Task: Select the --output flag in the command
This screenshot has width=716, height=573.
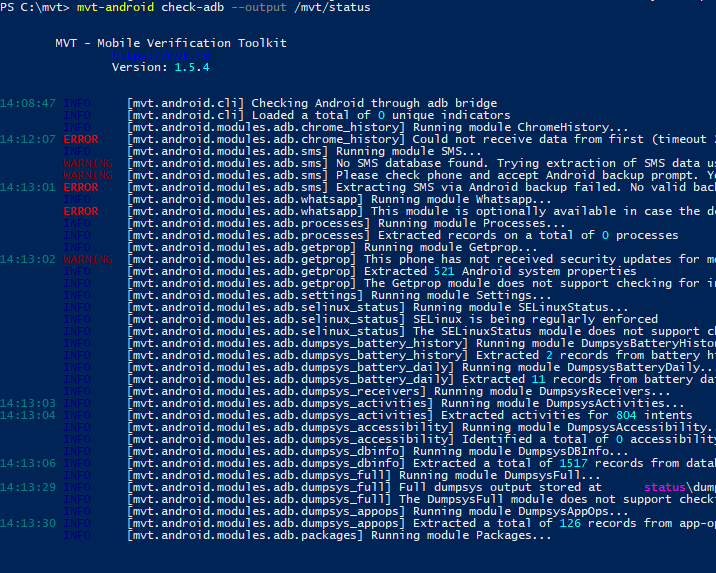Action: 259,7
